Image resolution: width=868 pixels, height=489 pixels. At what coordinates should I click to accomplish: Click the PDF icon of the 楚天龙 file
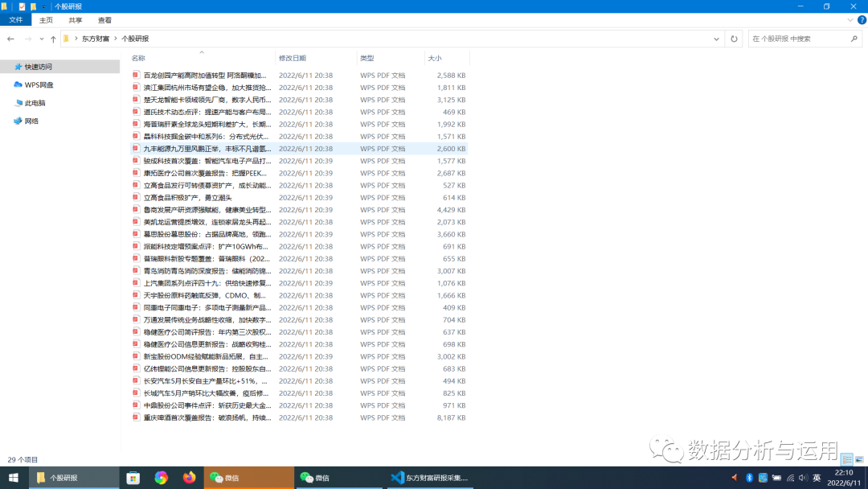pos(136,99)
